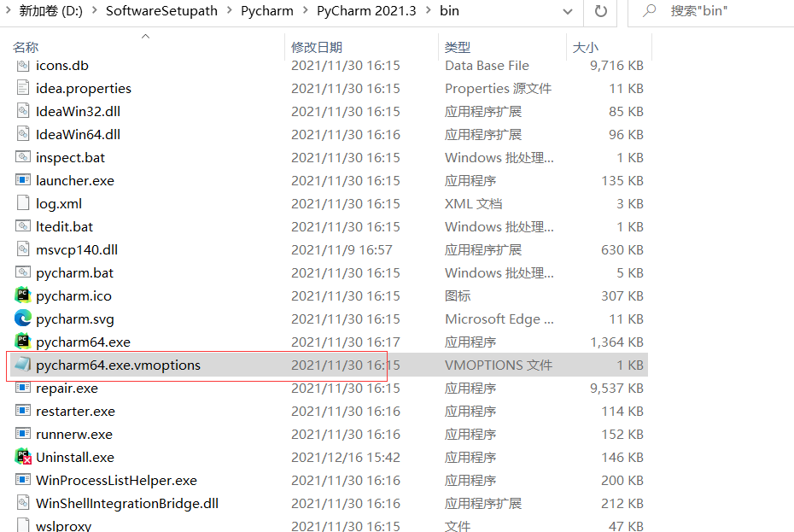Select the file name WinProcessListHelper.exe
Image resolution: width=794 pixels, height=532 pixels.
pos(116,480)
